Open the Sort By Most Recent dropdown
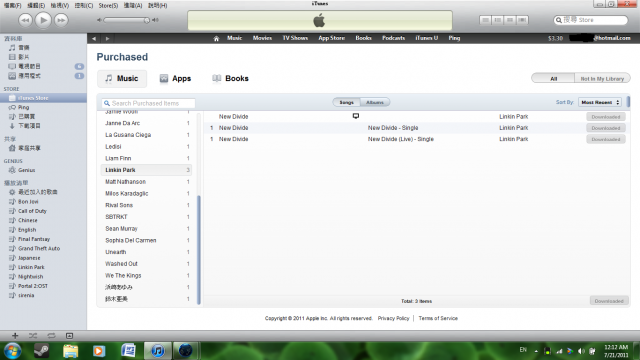640x360 pixels. (x=600, y=102)
